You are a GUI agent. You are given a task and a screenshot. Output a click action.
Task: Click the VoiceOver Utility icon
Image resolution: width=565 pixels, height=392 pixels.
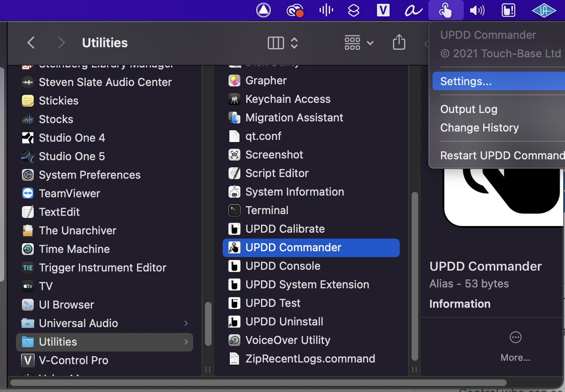pyautogui.click(x=234, y=340)
